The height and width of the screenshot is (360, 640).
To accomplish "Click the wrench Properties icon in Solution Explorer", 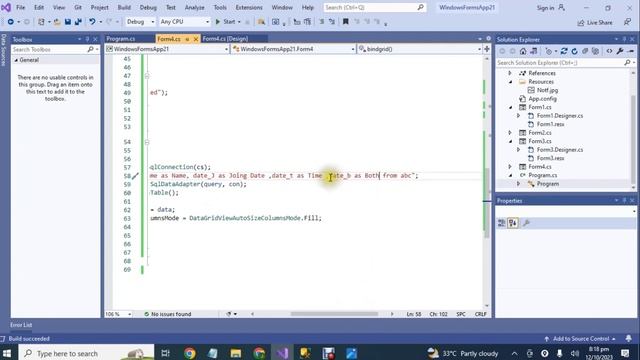I will (620, 51).
